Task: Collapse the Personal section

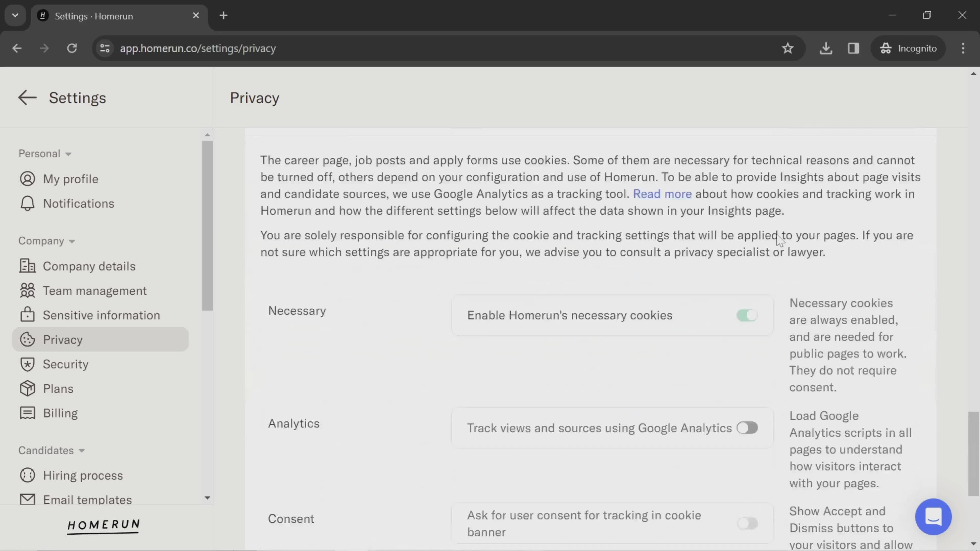Action: point(45,154)
